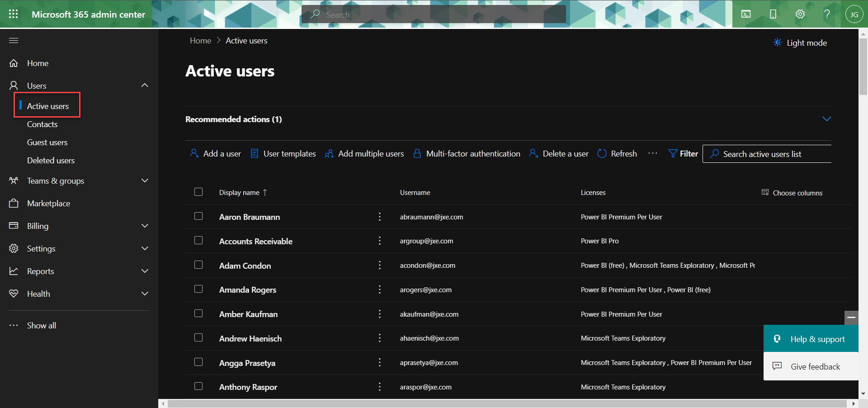Check the Angga Prasetya row checkbox
868x408 pixels.
198,362
